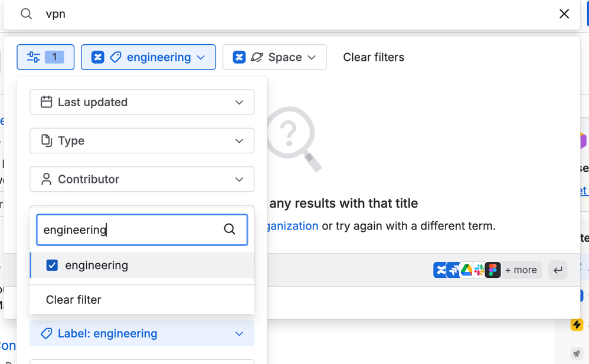Click the Google Drive app icon
The width and height of the screenshot is (589, 364).
(466, 270)
